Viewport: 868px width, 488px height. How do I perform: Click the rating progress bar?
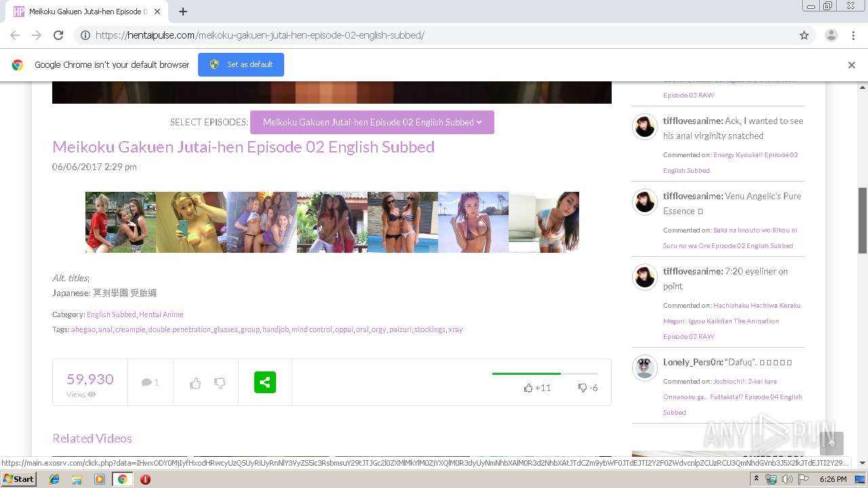(x=545, y=373)
